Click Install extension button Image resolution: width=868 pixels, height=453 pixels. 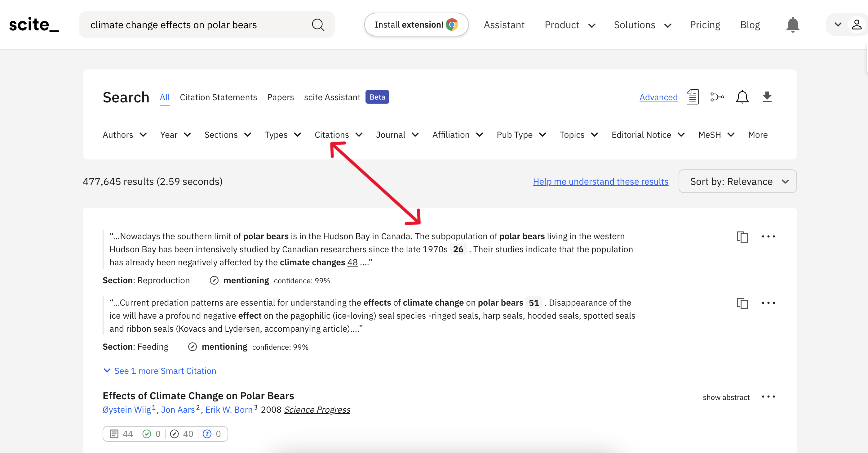(x=416, y=25)
